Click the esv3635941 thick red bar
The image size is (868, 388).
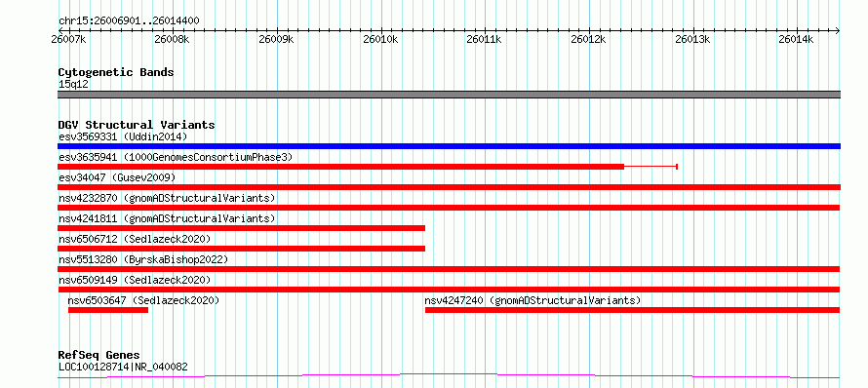(341, 167)
